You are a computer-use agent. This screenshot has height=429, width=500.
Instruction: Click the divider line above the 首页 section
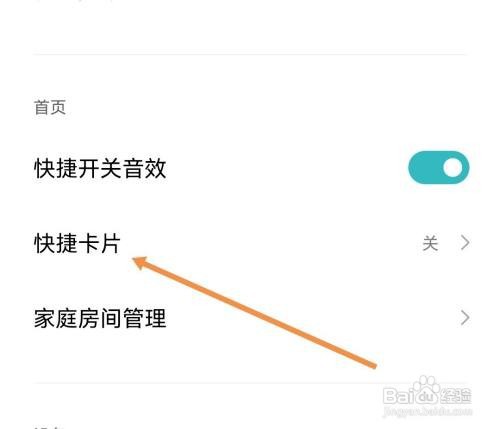point(249,54)
